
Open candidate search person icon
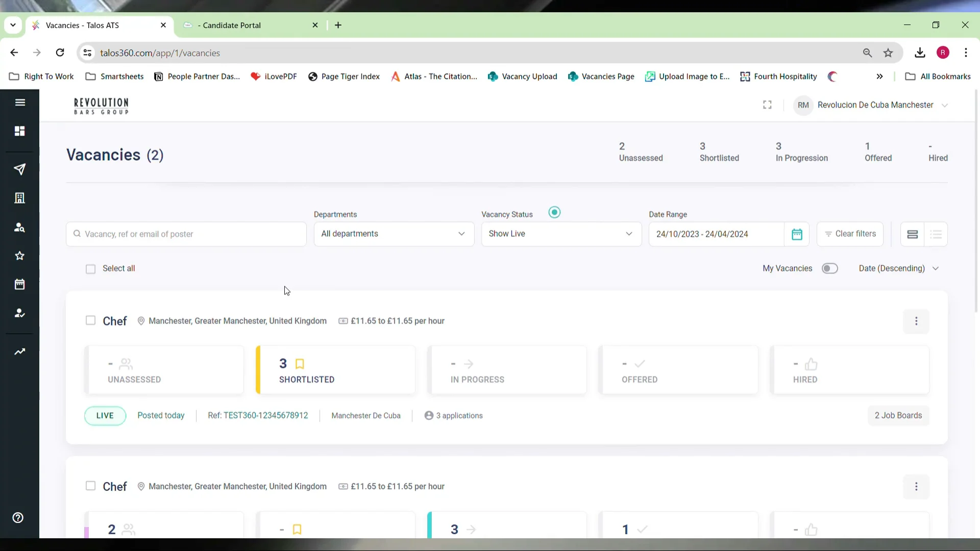(19, 228)
